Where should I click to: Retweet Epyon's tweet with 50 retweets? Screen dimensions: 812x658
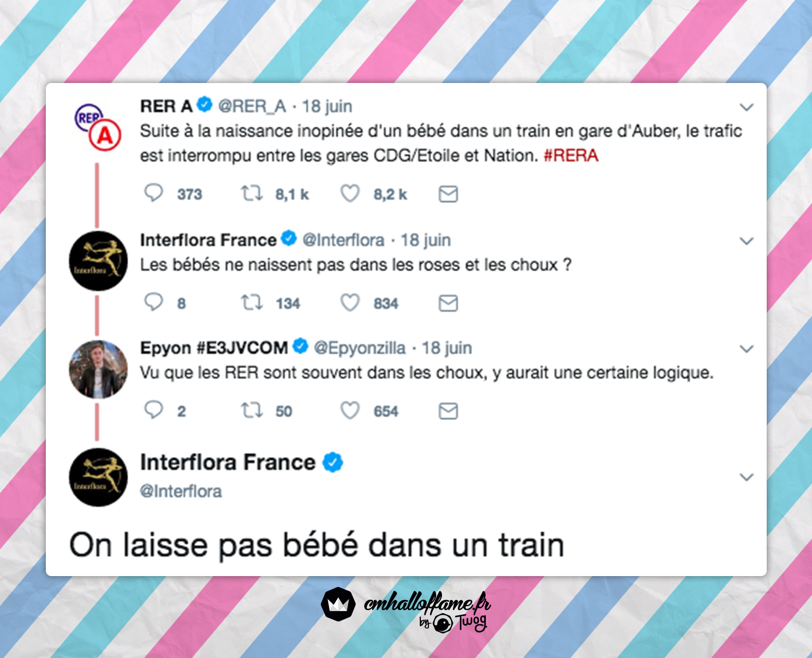tap(252, 410)
